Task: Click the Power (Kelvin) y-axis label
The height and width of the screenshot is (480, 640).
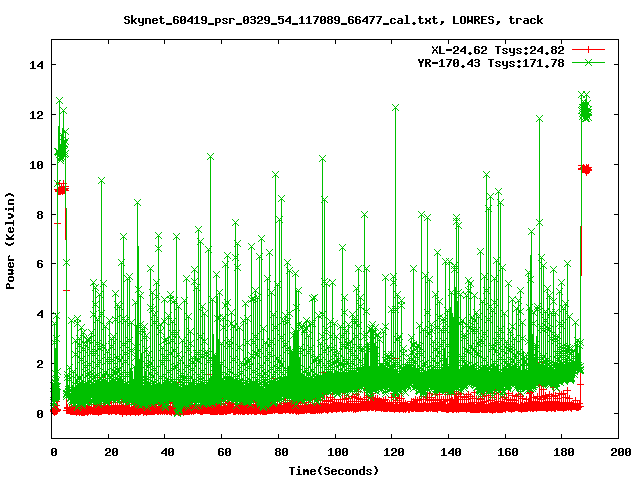Action: coord(10,241)
